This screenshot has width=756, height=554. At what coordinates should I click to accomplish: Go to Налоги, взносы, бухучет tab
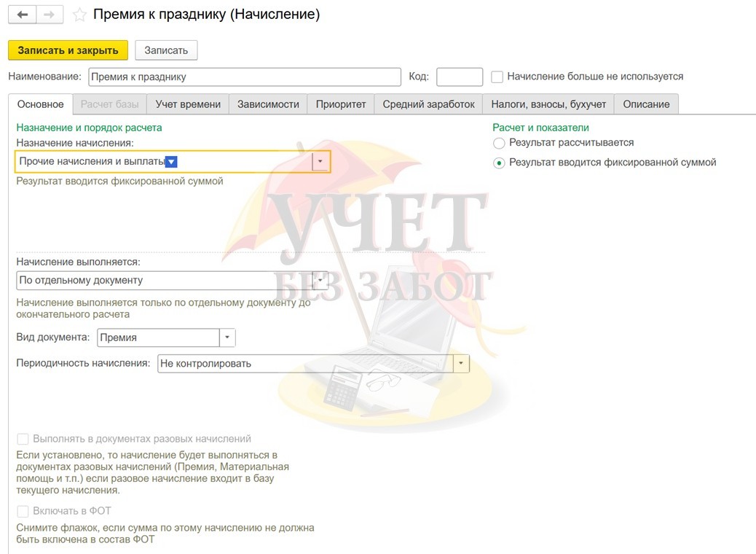pyautogui.click(x=548, y=104)
